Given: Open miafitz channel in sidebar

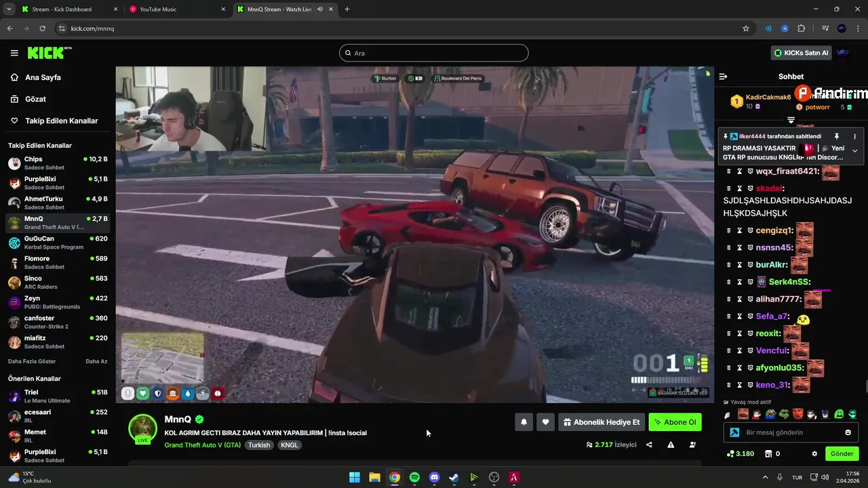Looking at the screenshot, I should click(58, 342).
